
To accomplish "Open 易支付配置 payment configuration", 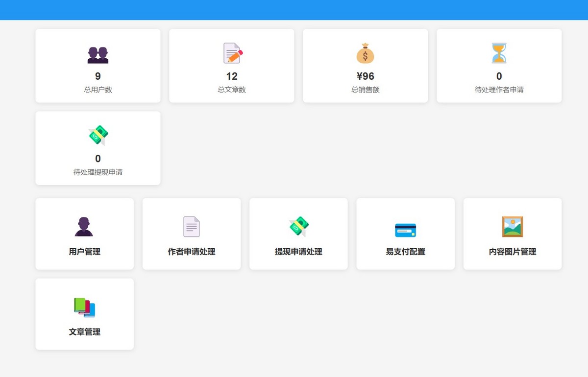I will 405,234.
